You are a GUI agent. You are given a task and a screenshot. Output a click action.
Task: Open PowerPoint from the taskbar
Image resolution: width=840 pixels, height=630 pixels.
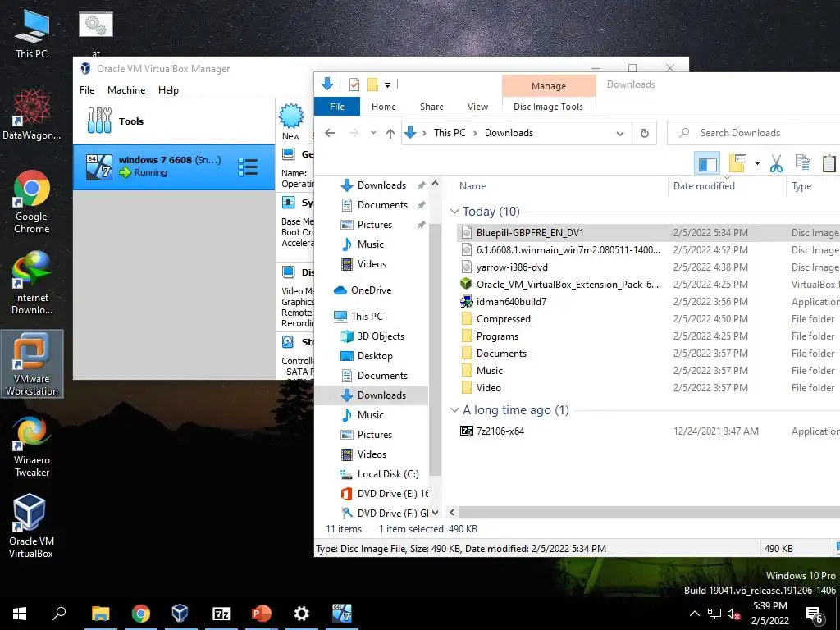262,613
